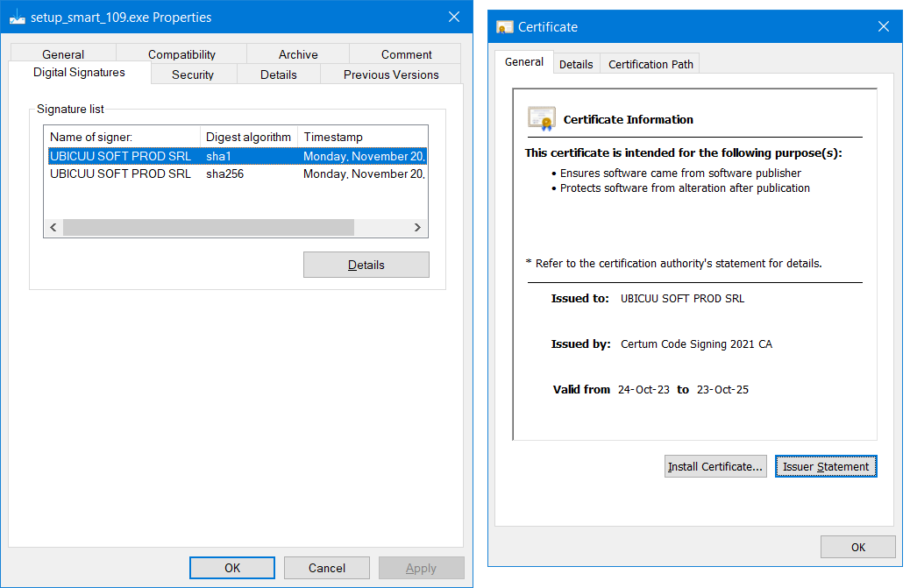The image size is (910, 588).
Task: Select the sha1 signature row
Action: [x=237, y=156]
